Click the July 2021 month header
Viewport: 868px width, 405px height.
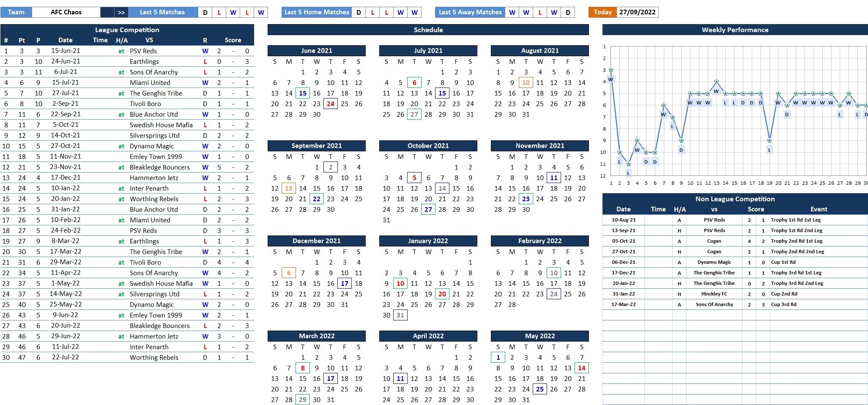pos(428,51)
